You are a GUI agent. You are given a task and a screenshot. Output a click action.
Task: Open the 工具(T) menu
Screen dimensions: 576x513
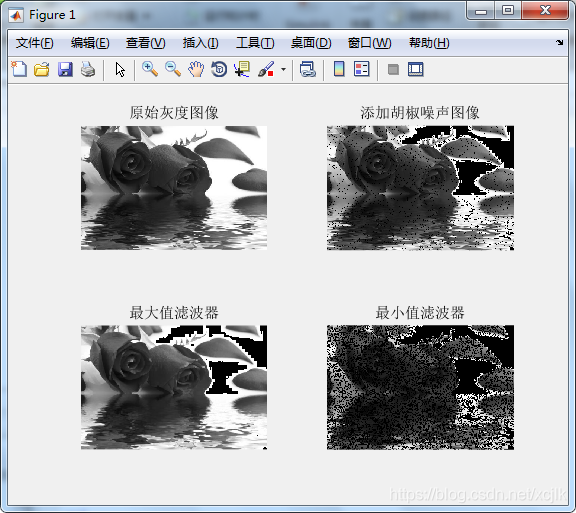pyautogui.click(x=255, y=43)
